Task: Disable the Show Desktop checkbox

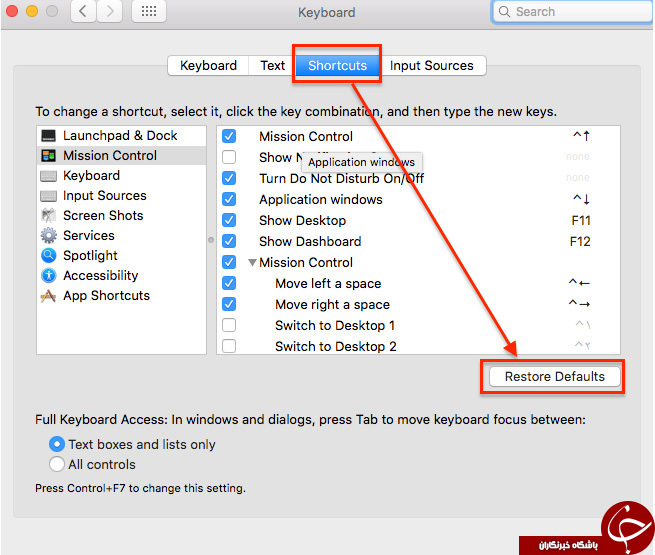Action: [229, 220]
